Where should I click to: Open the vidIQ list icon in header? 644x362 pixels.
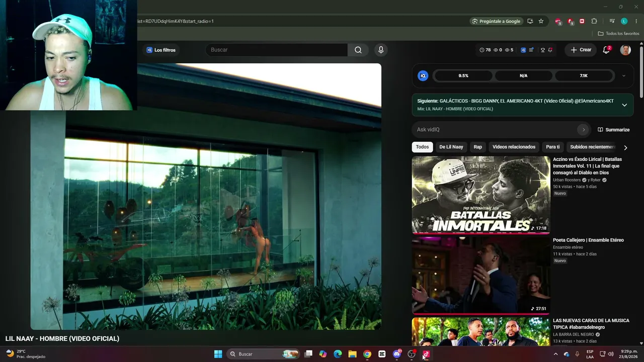click(531, 50)
